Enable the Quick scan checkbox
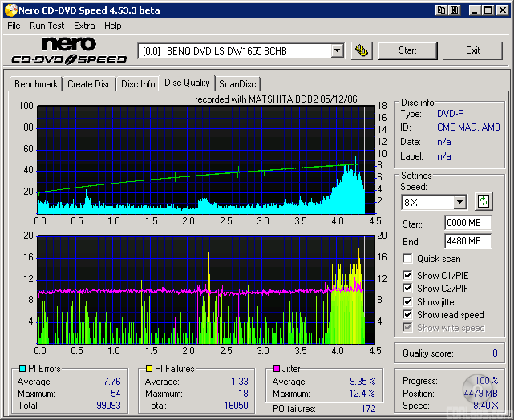 (408, 259)
